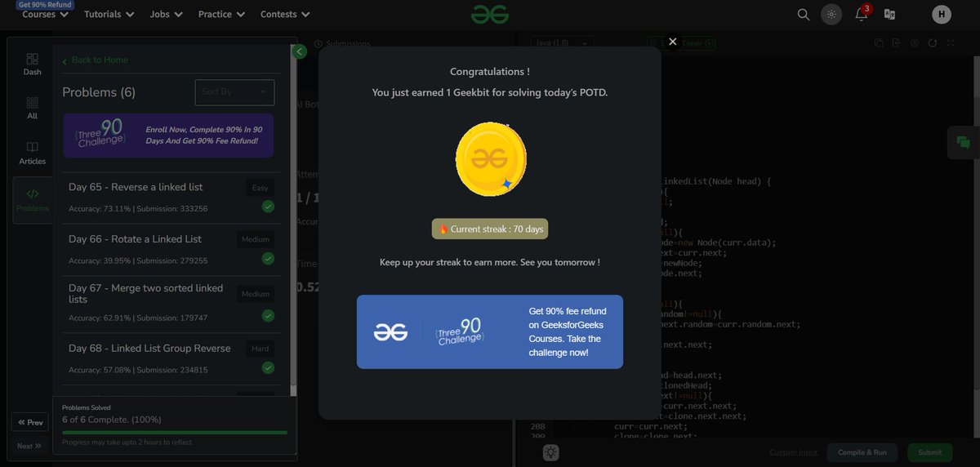Viewport: 980px width, 467px height.
Task: Click the green check of Day 66
Action: coord(268,259)
